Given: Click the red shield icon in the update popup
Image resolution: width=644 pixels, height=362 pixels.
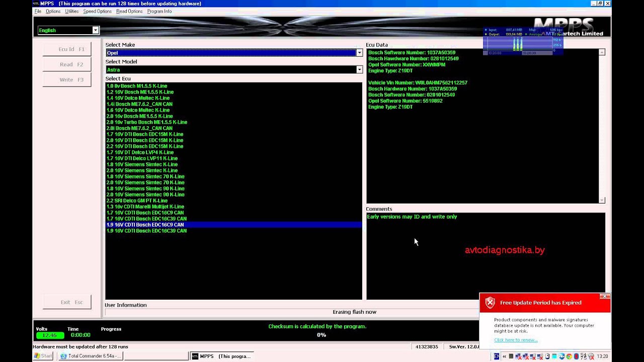Looking at the screenshot, I should tap(490, 303).
